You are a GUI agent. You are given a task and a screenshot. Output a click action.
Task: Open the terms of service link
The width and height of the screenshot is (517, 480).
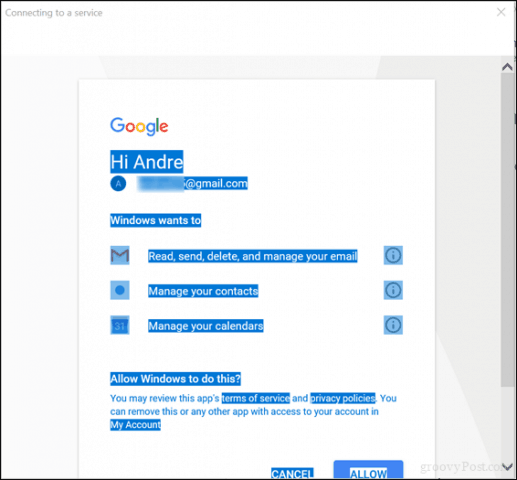pyautogui.click(x=256, y=398)
